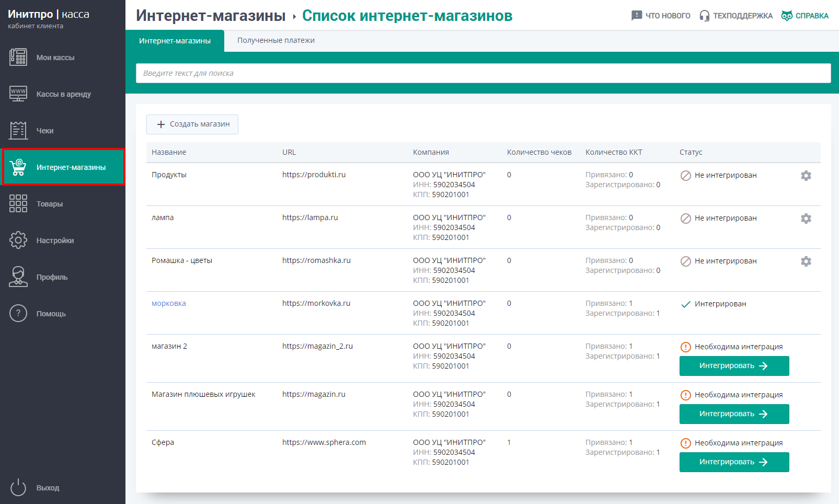839x504 pixels.
Task: Click the Техподдержка headset icon
Action: (x=705, y=16)
